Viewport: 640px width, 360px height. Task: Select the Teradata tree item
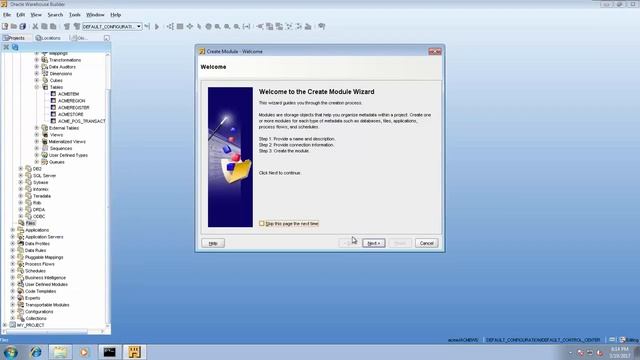coord(42,196)
